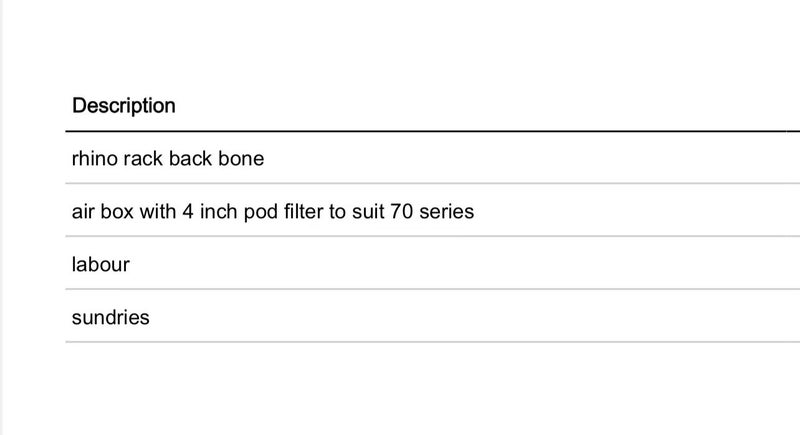The width and height of the screenshot is (800, 435).
Task: Click the word 'box' in second row
Action: (117, 211)
